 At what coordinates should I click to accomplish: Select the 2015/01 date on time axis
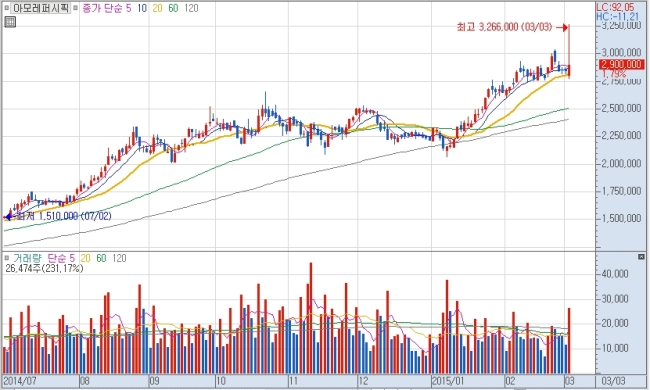click(448, 381)
